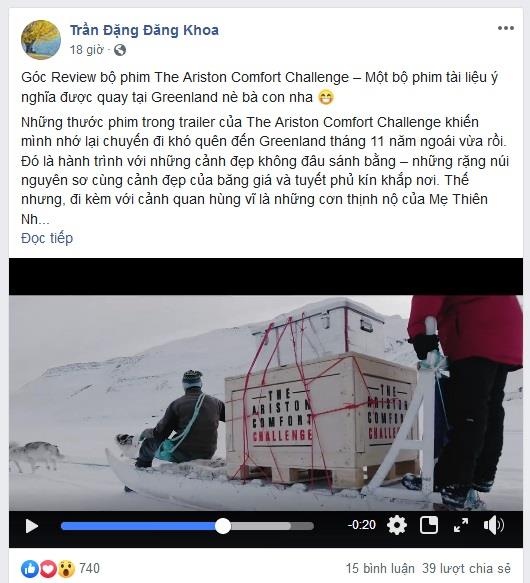Open the 18 giờ post timestamp

[x=86, y=50]
